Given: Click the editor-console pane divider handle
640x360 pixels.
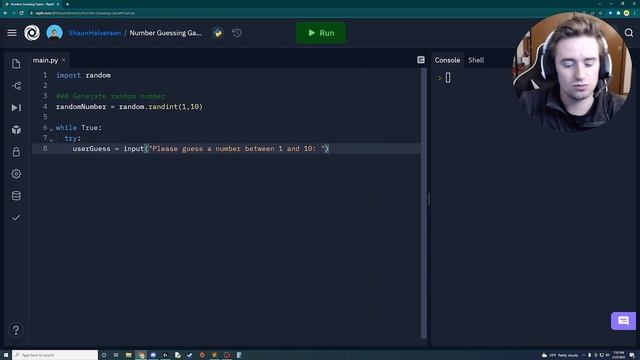Looking at the screenshot, I should [x=429, y=199].
